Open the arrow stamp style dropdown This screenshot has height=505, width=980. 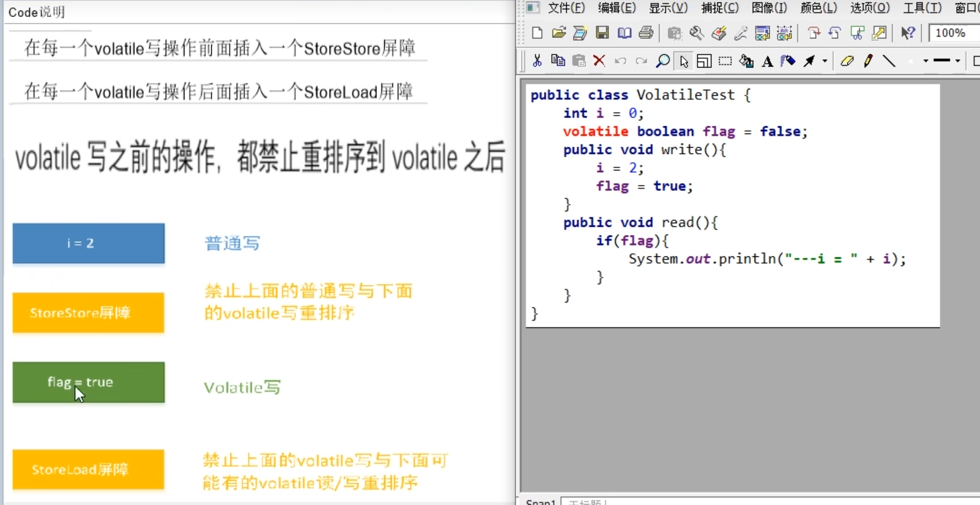(825, 61)
